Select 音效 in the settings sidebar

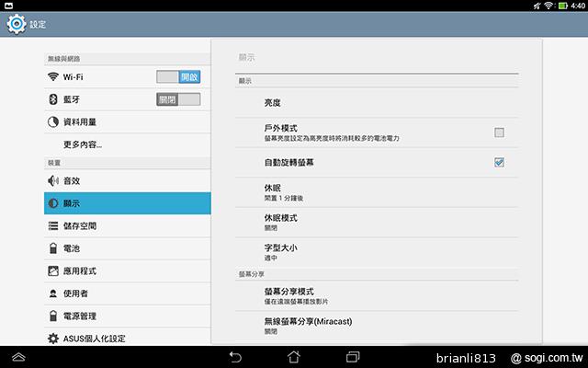(x=128, y=181)
